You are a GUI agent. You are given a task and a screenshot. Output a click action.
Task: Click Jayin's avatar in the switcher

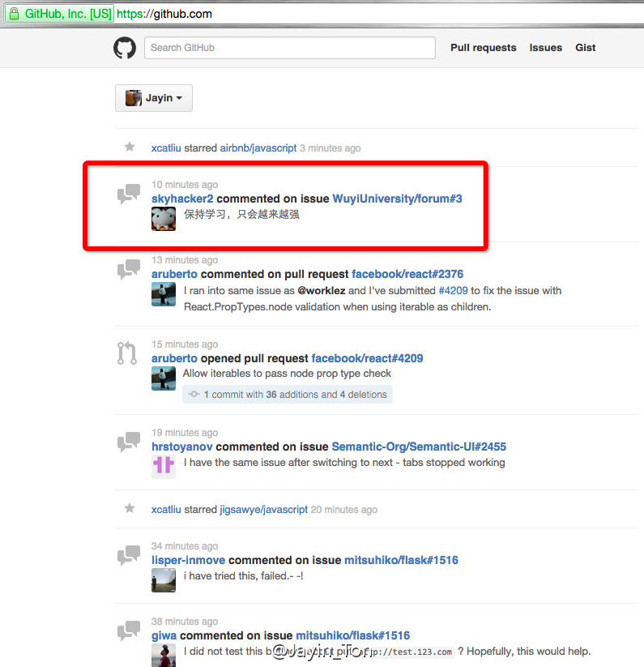133,98
